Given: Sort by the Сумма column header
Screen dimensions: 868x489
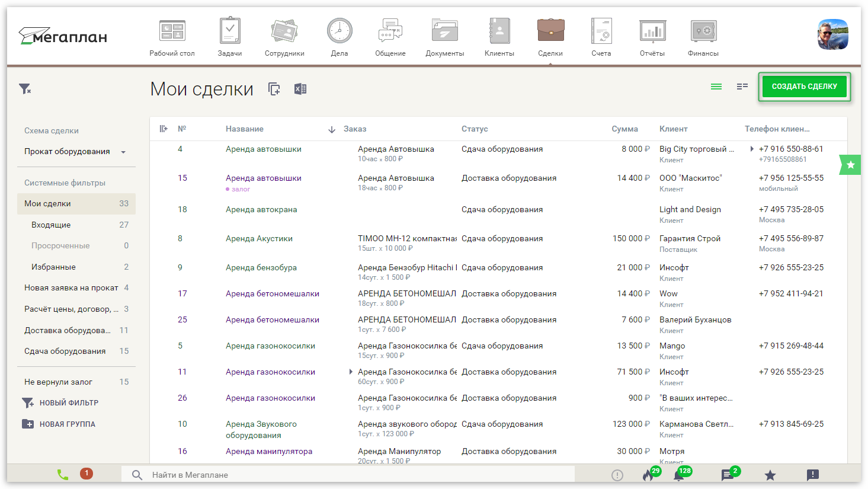Looking at the screenshot, I should pos(624,129).
